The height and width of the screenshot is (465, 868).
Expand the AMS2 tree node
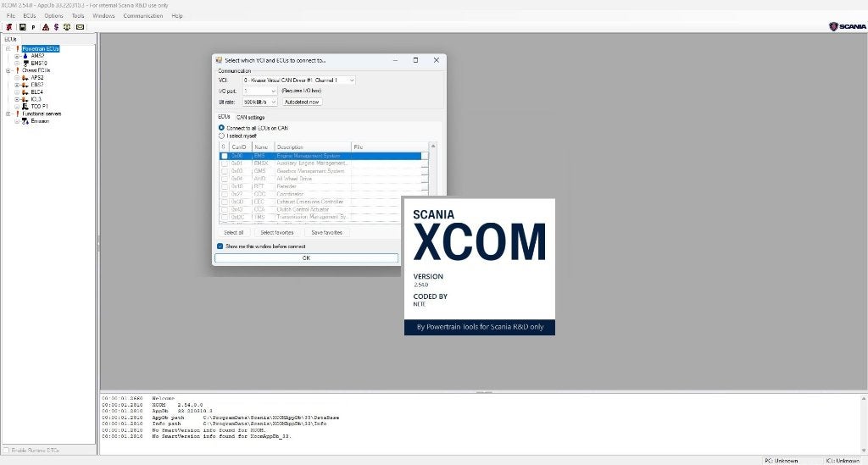pyautogui.click(x=17, y=56)
